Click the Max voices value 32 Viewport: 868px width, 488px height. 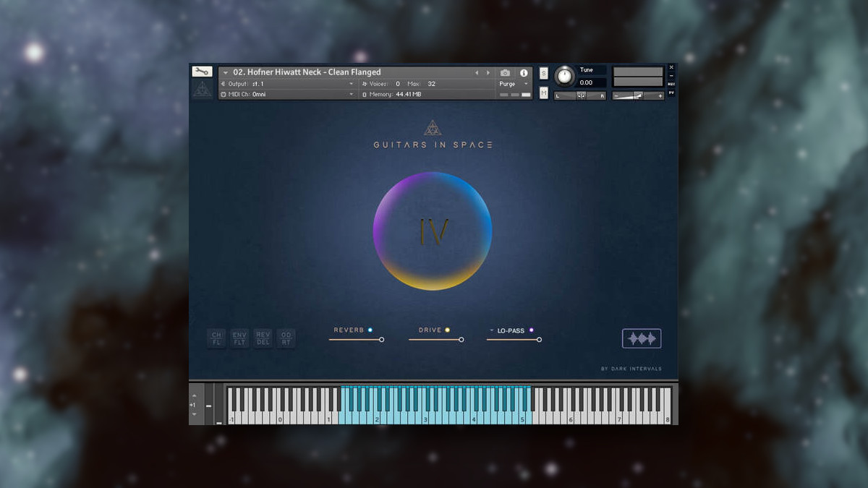point(431,85)
